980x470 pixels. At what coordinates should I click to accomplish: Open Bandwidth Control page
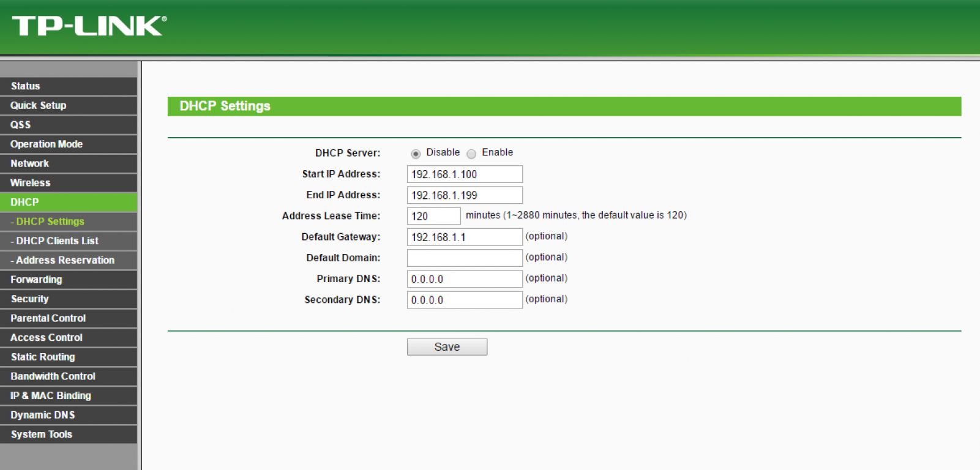69,376
